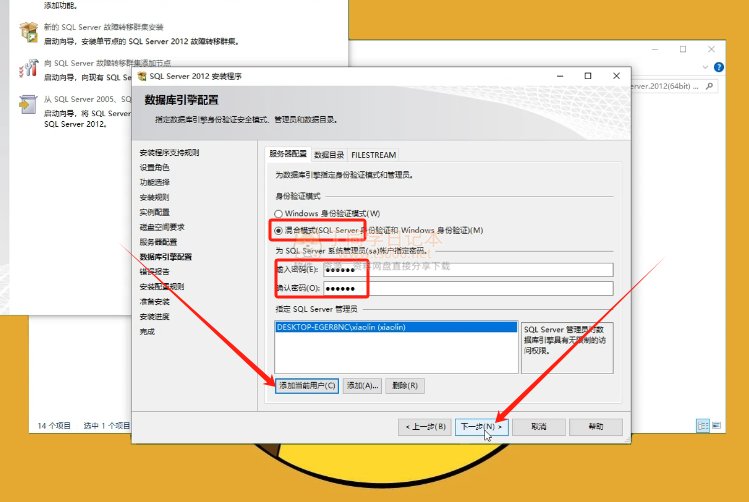
Task: Click 服务器配置 step in sidebar list
Action: pos(158,242)
